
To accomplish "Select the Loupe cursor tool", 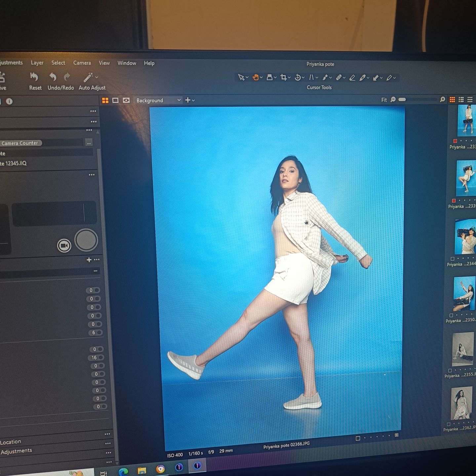I will 269,77.
